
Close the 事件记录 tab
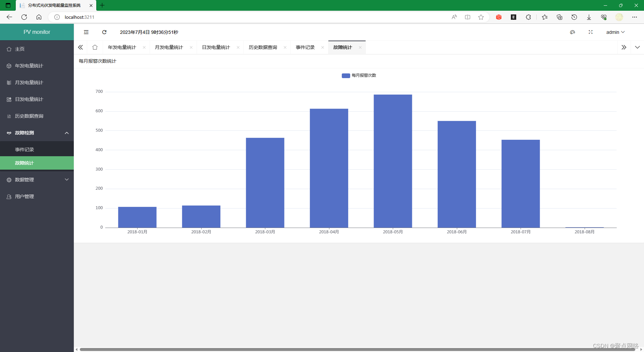click(323, 47)
